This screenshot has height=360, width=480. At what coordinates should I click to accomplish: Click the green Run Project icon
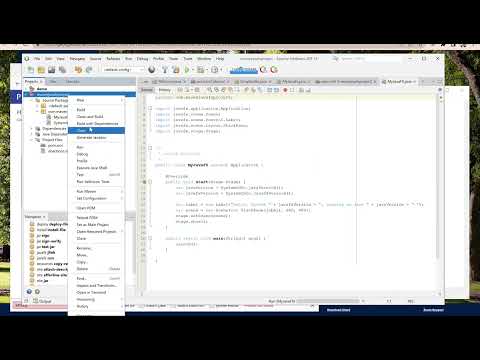187,70
